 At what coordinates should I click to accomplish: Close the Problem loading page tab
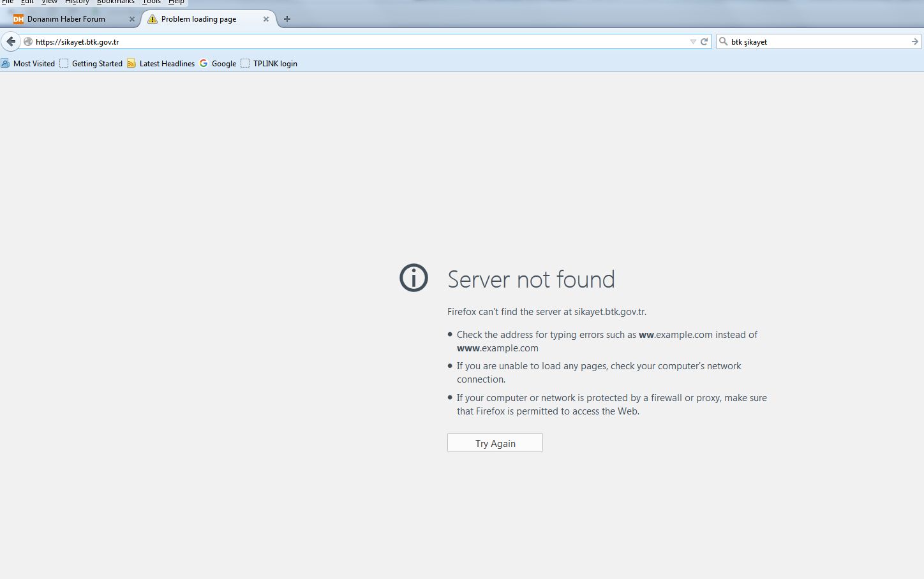coord(266,19)
